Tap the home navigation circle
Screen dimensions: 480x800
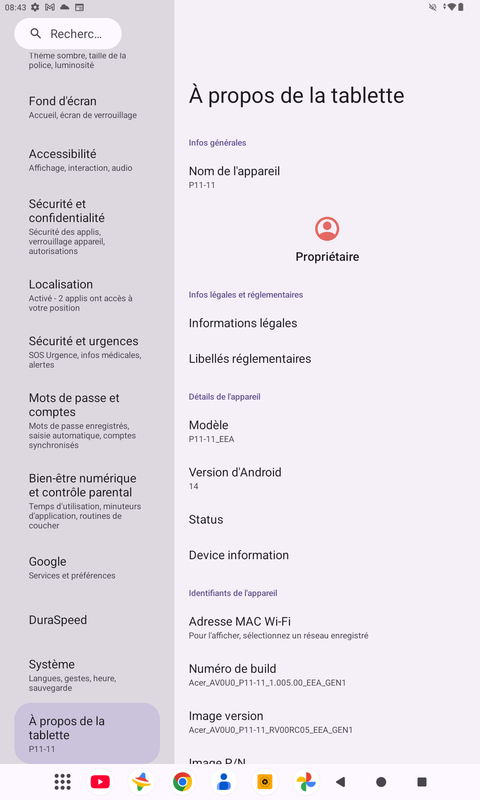(x=381, y=782)
